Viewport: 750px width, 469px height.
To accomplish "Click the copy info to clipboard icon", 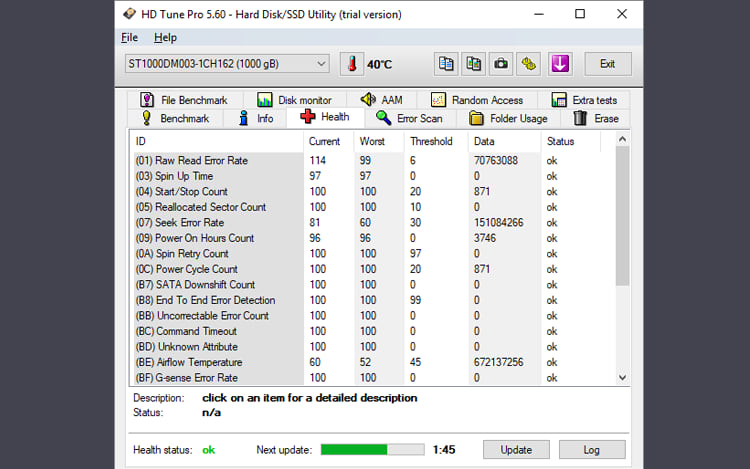I will pos(446,64).
